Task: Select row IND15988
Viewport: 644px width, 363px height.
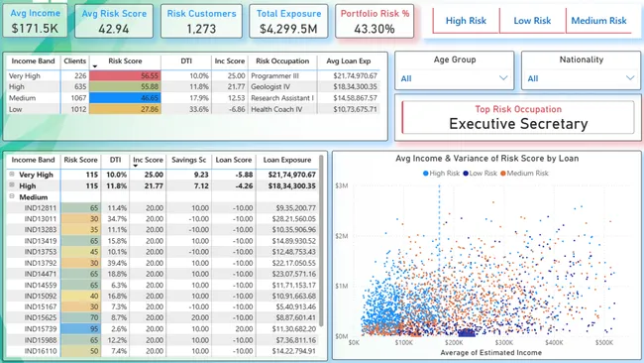Action: coord(162,340)
